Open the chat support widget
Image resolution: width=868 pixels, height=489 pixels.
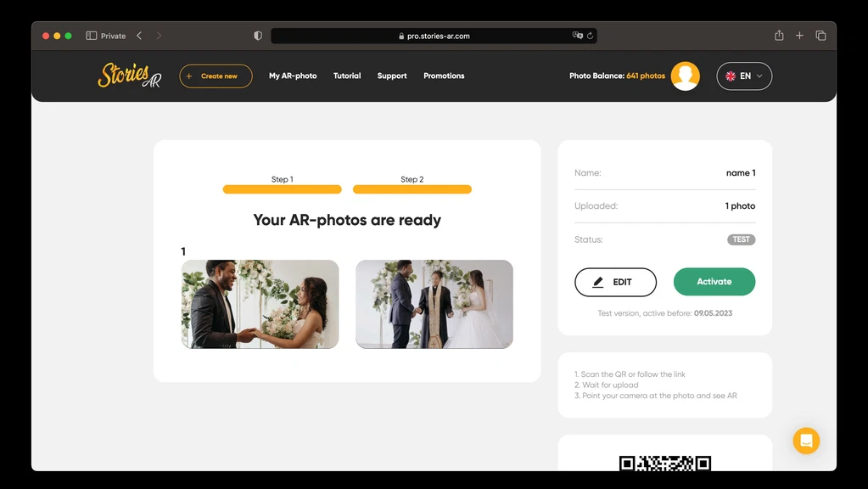tap(806, 441)
